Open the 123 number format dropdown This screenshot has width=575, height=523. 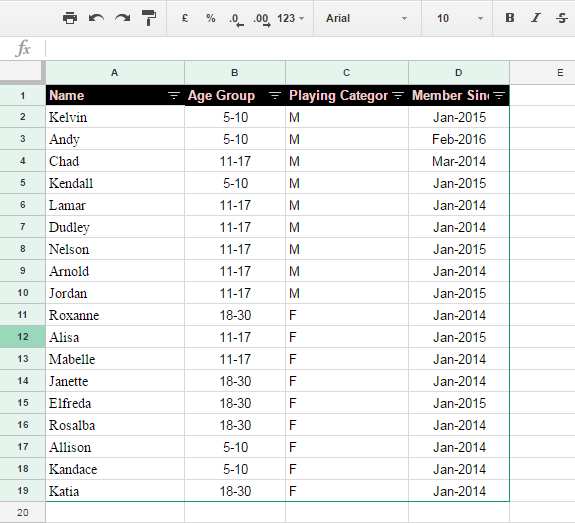[290, 18]
